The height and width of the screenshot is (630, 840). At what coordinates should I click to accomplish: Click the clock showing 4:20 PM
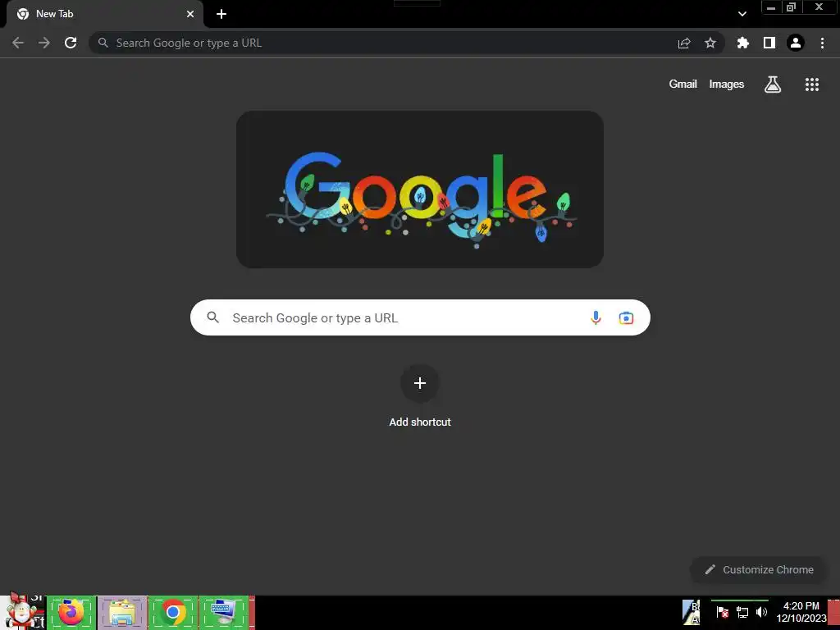[x=801, y=612]
